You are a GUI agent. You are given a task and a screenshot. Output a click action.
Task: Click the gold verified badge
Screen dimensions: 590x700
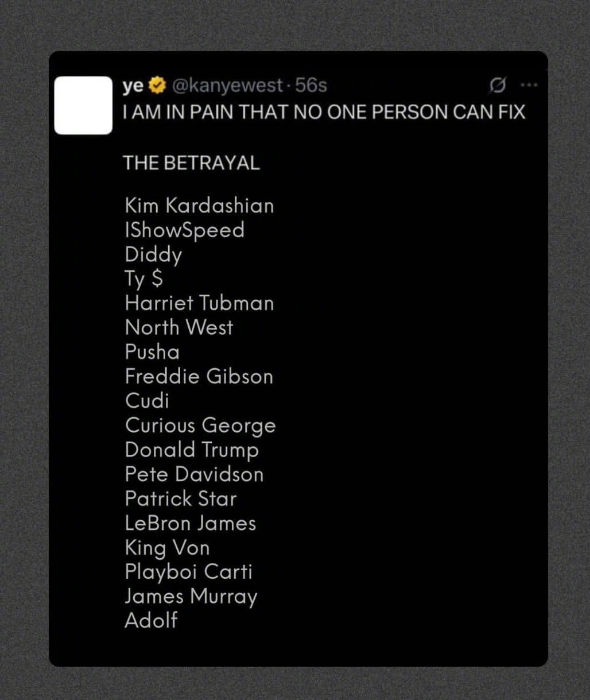click(157, 86)
